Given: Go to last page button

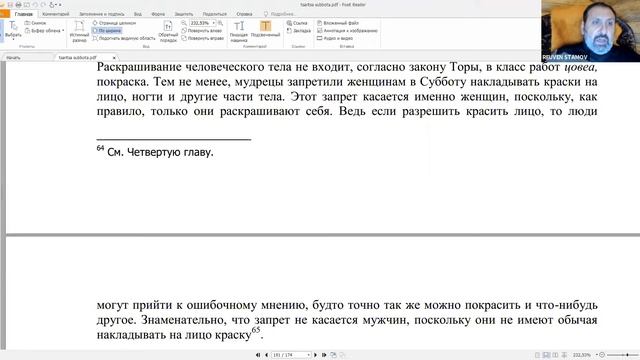Looking at the screenshot, I should tap(324, 355).
